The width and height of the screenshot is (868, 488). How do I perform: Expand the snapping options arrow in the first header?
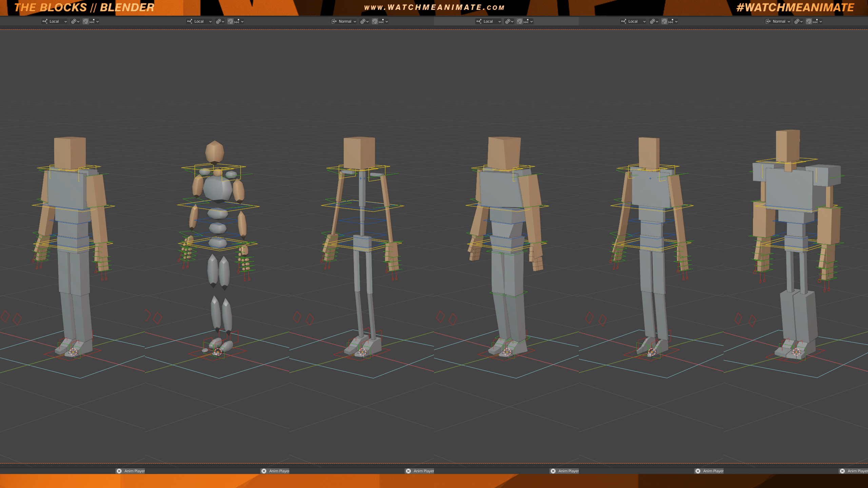tap(97, 21)
